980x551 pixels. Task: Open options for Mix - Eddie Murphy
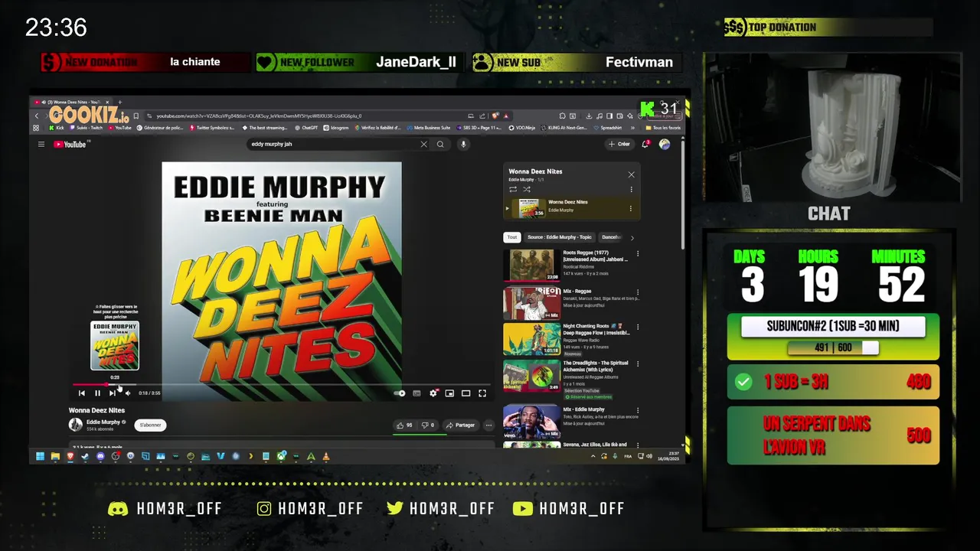pyautogui.click(x=638, y=411)
